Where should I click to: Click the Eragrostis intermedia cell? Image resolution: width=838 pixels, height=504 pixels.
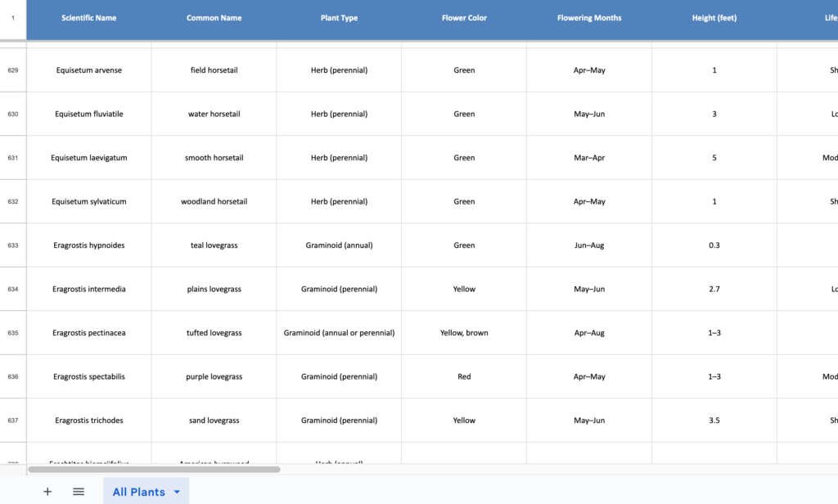pos(88,289)
